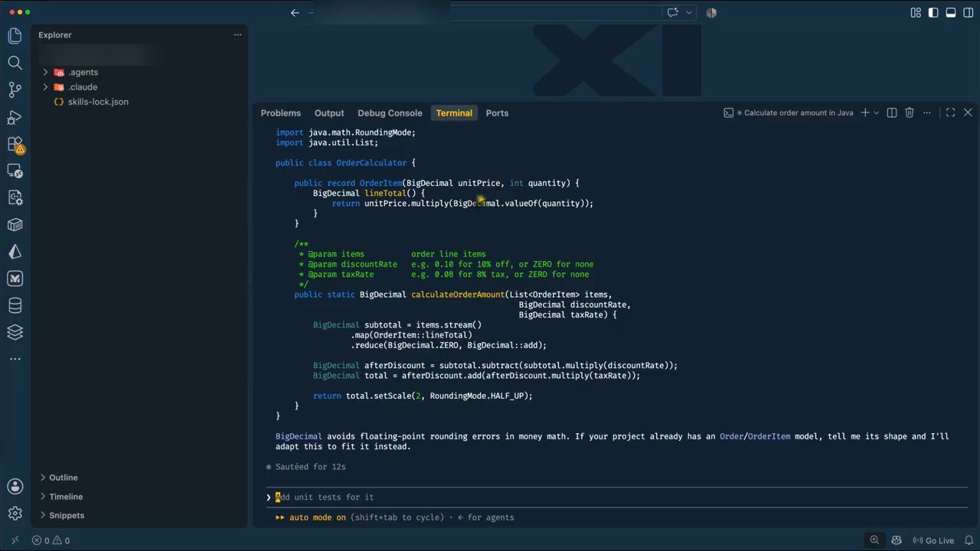The width and height of the screenshot is (980, 551).
Task: Toggle the bottom panel visibility
Action: pos(951,12)
